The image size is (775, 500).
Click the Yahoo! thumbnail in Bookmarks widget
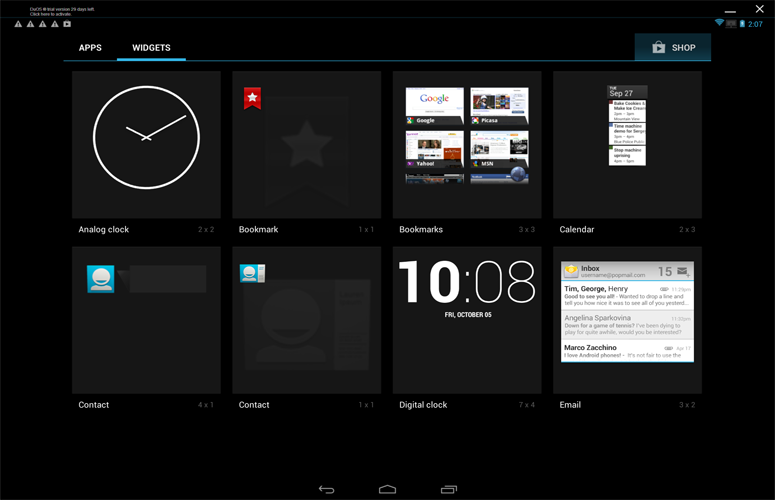[x=434, y=149]
